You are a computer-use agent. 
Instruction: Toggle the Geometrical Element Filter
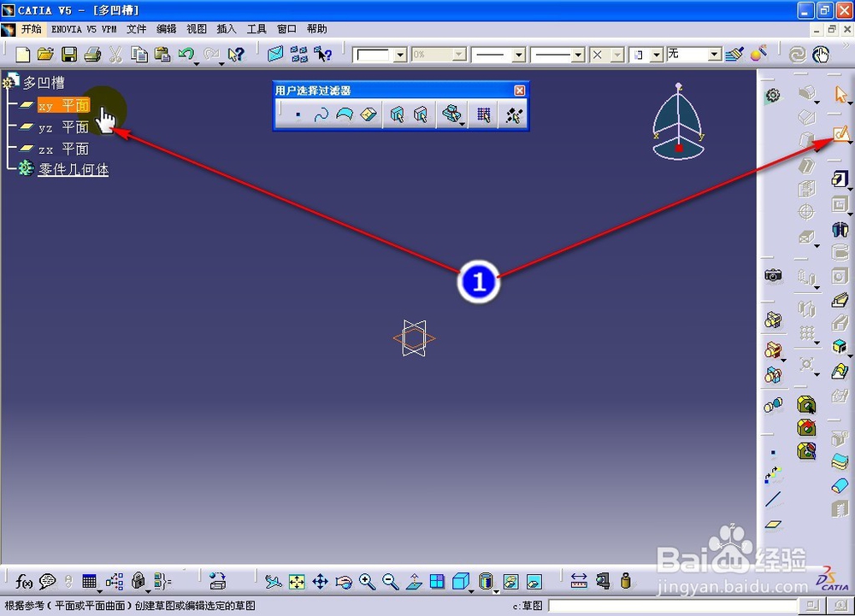pos(421,114)
